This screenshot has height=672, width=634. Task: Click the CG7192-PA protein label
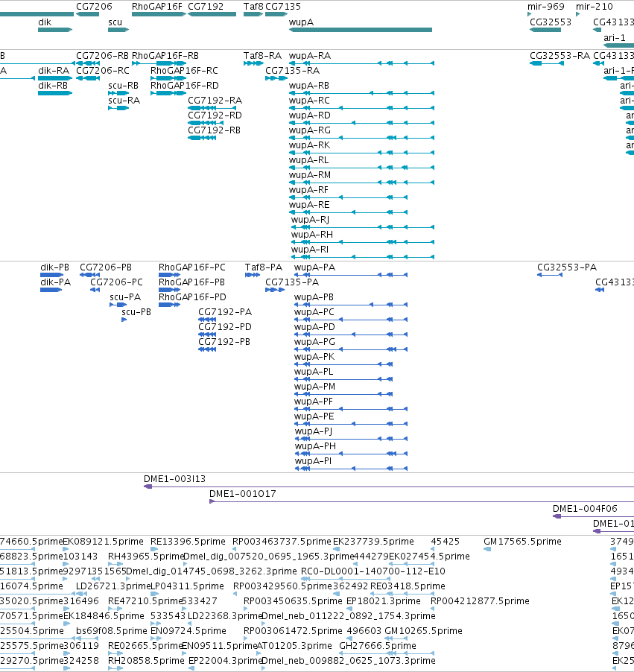coord(225,311)
